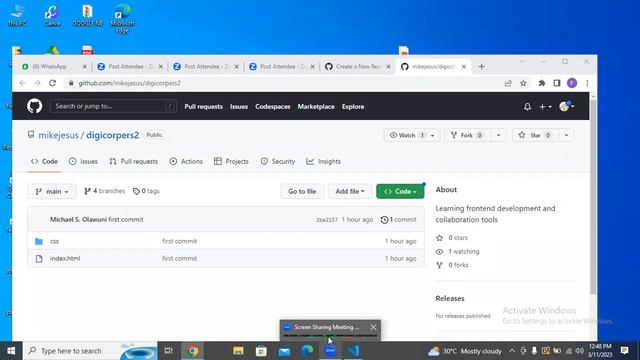Open commit hash 2ba2157
Screen dimensions: 640x360
point(327,220)
